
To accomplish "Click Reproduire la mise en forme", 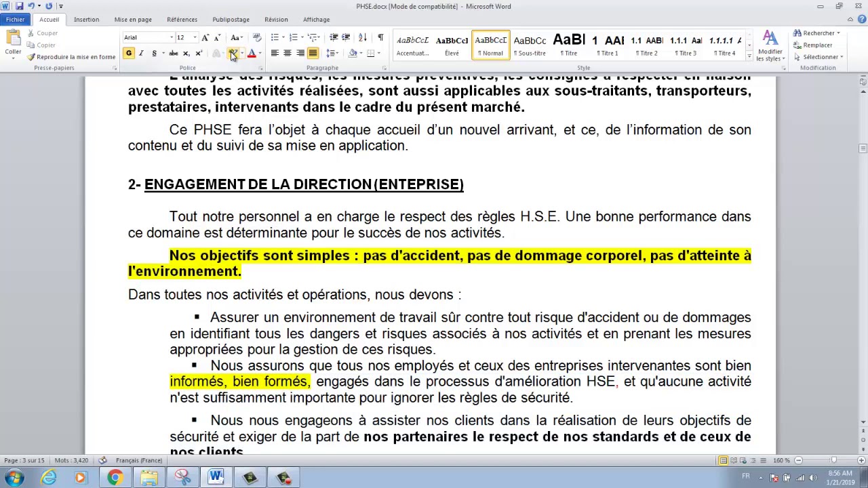I will click(x=71, y=57).
